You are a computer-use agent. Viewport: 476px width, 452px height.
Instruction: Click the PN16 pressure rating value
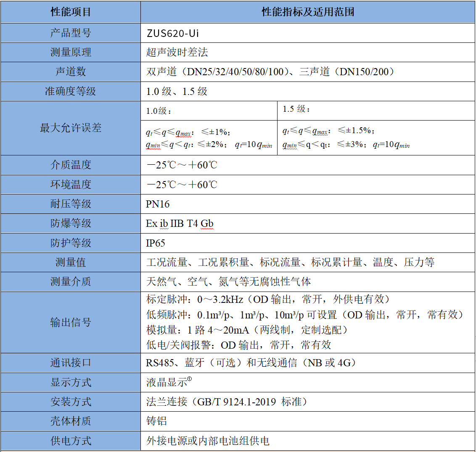tap(158, 204)
